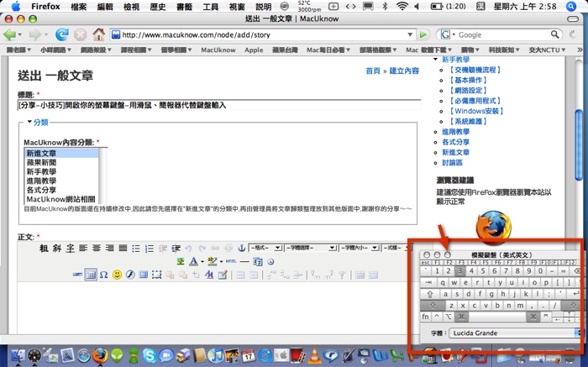This screenshot has width=588, height=367.
Task: Click the highlight background color icon
Action: [x=213, y=262]
